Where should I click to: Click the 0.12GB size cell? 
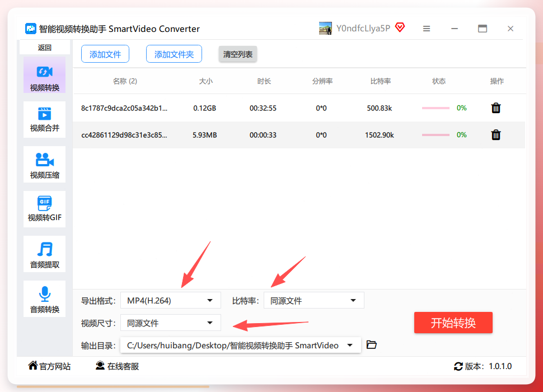pyautogui.click(x=205, y=108)
